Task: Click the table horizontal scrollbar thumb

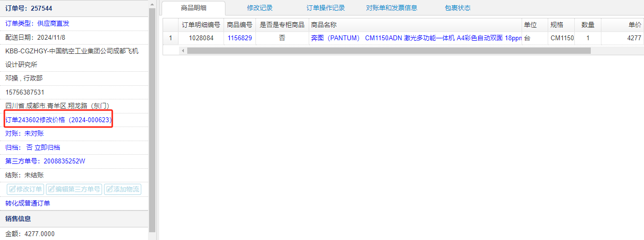Action: click(x=389, y=50)
